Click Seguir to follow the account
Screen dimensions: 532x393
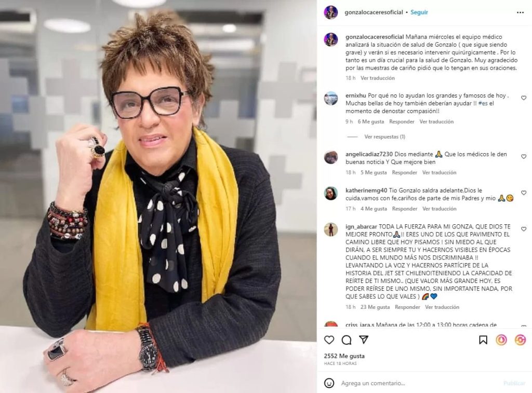tap(419, 12)
